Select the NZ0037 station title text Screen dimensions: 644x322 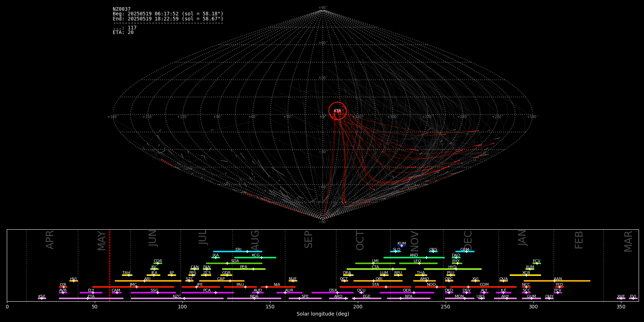[122, 9]
